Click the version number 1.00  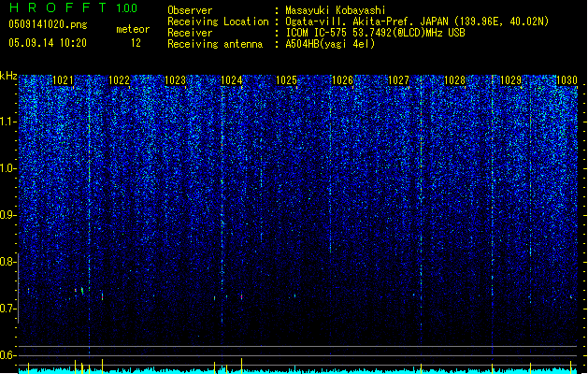126,7
